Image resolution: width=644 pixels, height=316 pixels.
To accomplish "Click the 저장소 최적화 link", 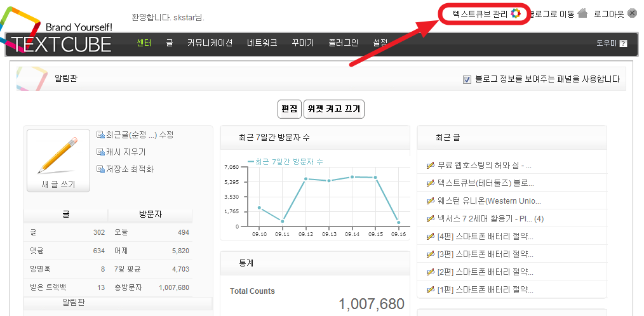I will (x=130, y=169).
